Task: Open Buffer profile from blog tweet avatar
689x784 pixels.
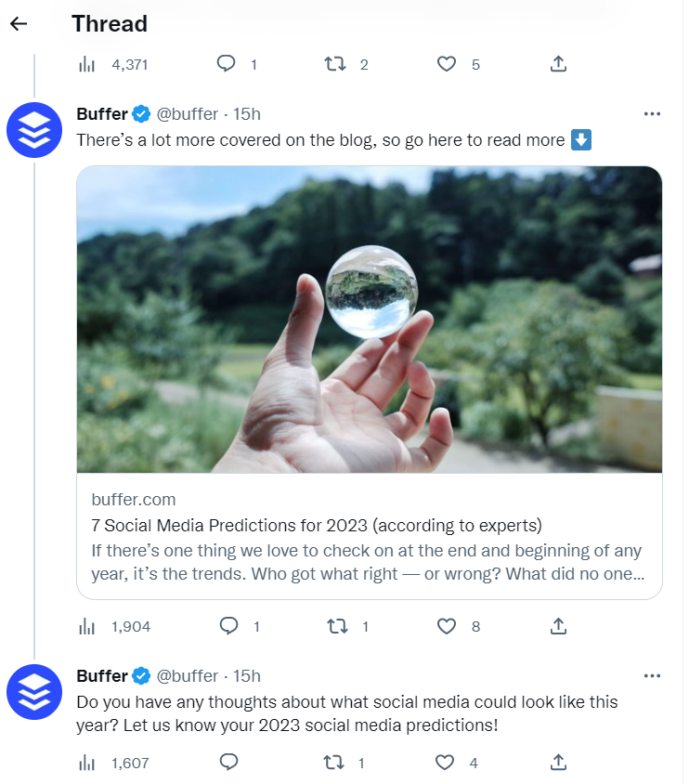Action: point(34,131)
